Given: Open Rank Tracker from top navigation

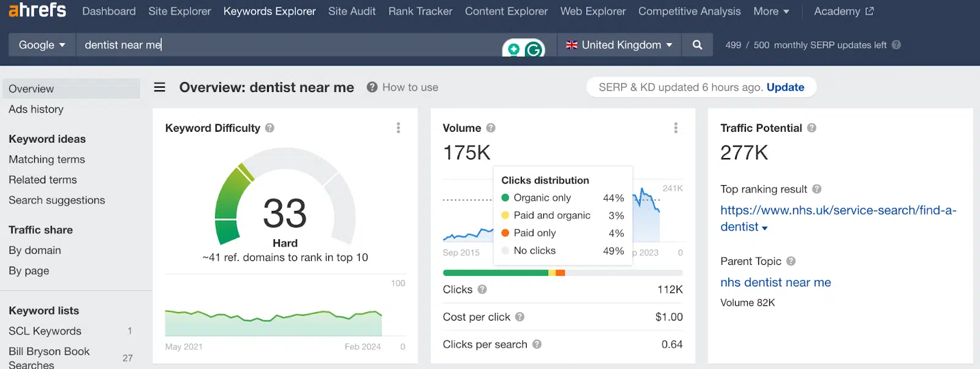Looking at the screenshot, I should tap(420, 11).
